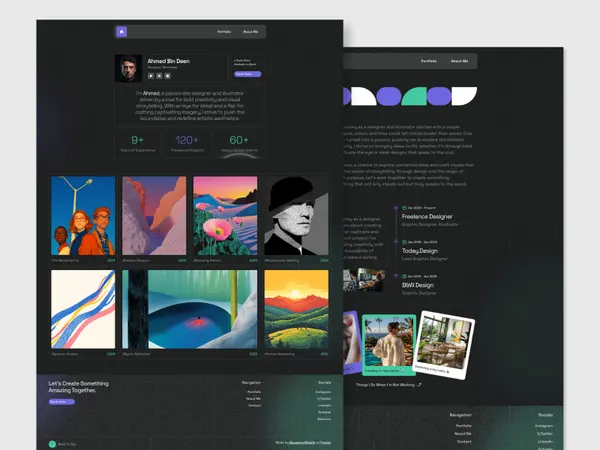Click the calendar icon above Freelance Designer

[x=404, y=208]
